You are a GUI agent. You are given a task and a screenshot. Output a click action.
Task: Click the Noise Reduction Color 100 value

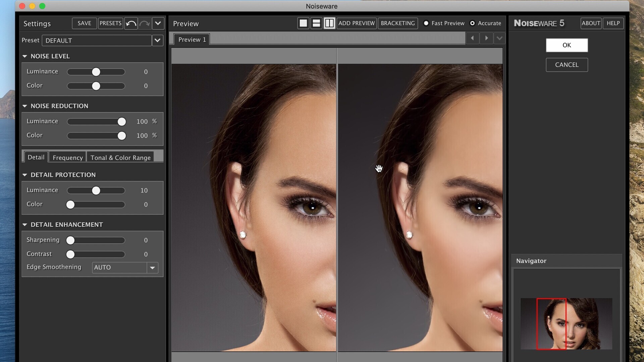point(142,135)
